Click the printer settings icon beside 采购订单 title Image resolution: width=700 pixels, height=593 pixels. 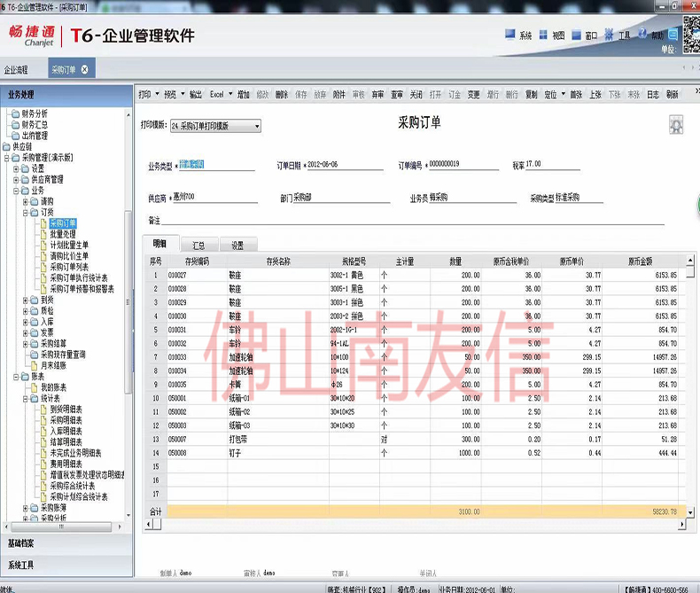[x=676, y=125]
